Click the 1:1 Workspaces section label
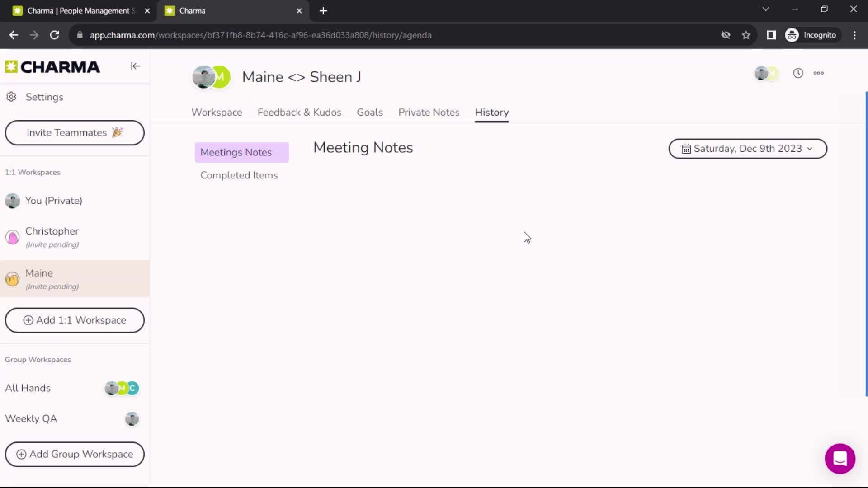 pyautogui.click(x=33, y=172)
